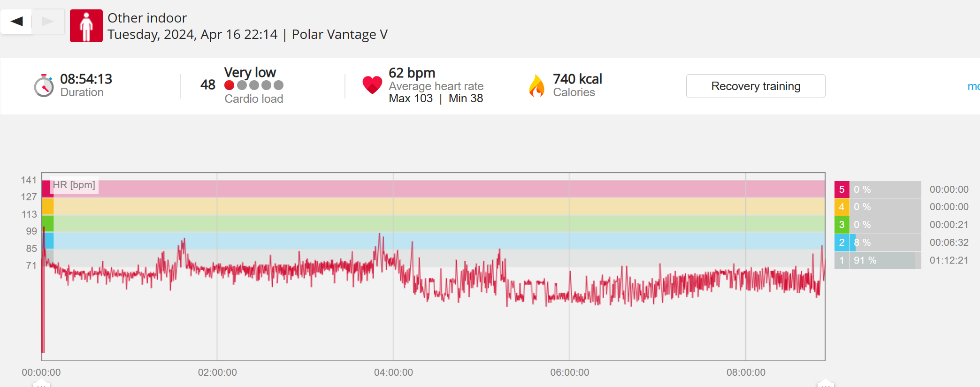The image size is (980, 387).
Task: Select the zone 2 blue swatch
Action: (x=842, y=243)
